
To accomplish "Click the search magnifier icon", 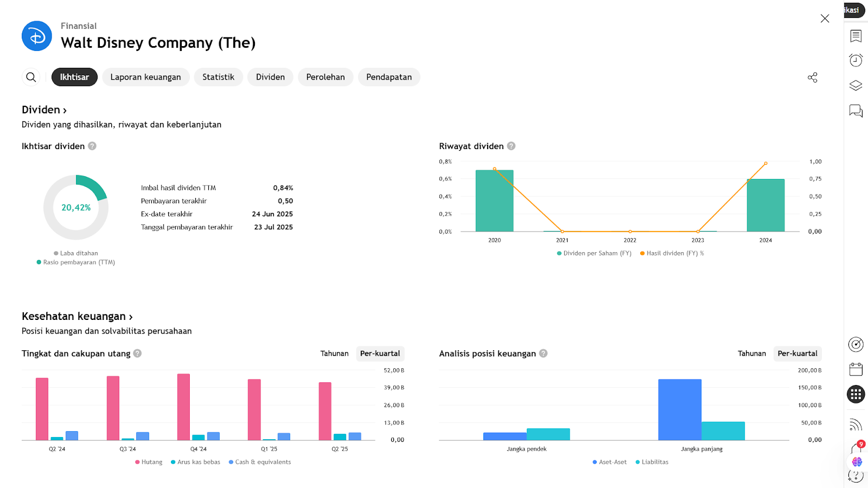I will click(x=31, y=77).
